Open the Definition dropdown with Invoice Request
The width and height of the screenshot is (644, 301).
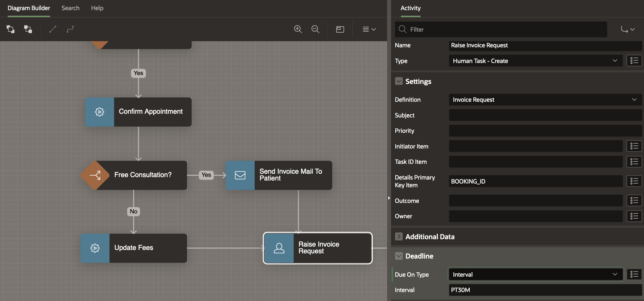[545, 100]
